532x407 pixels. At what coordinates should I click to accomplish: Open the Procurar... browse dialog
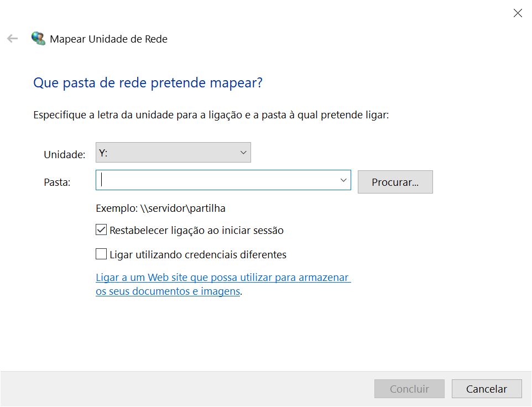point(395,182)
